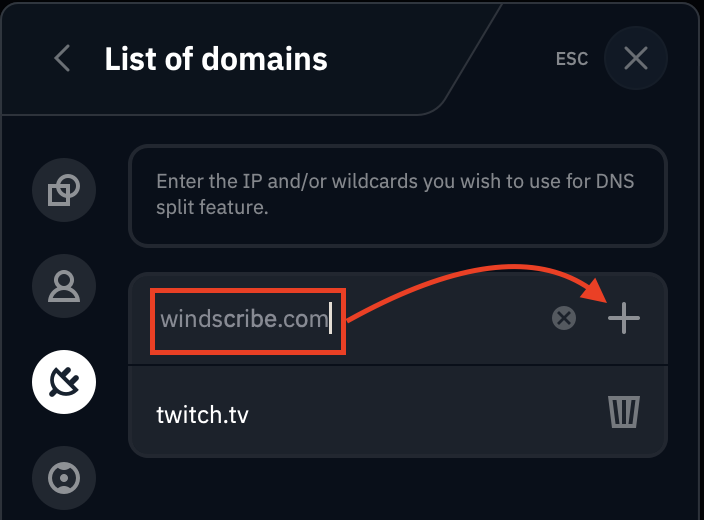Focus the windscribe.com domain input field
Image resolution: width=704 pixels, height=520 pixels.
point(245,320)
